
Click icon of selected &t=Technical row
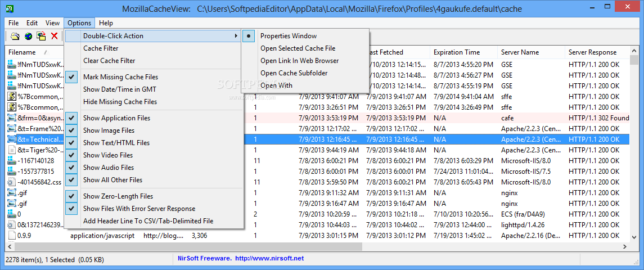tap(12, 139)
